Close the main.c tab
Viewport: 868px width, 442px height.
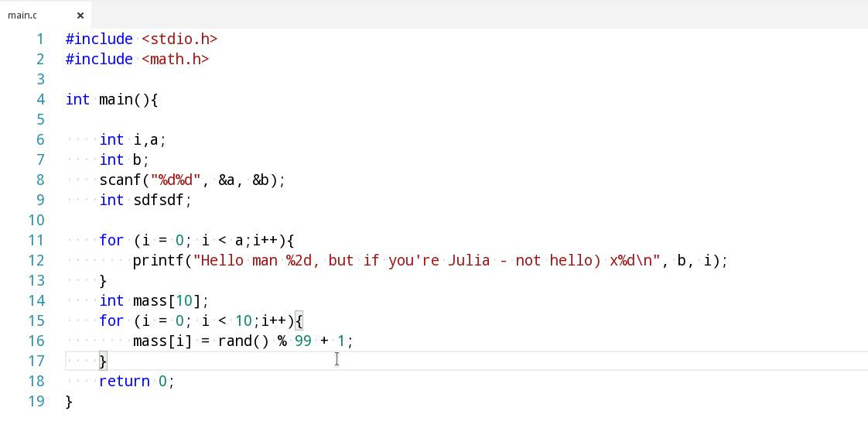(x=80, y=15)
